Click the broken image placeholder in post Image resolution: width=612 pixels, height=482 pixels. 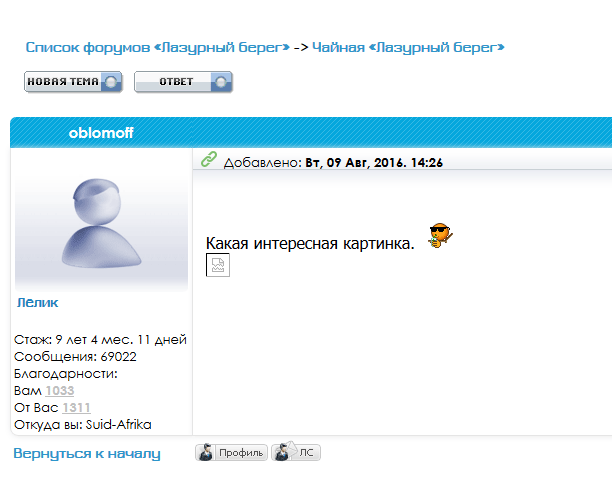click(x=218, y=265)
